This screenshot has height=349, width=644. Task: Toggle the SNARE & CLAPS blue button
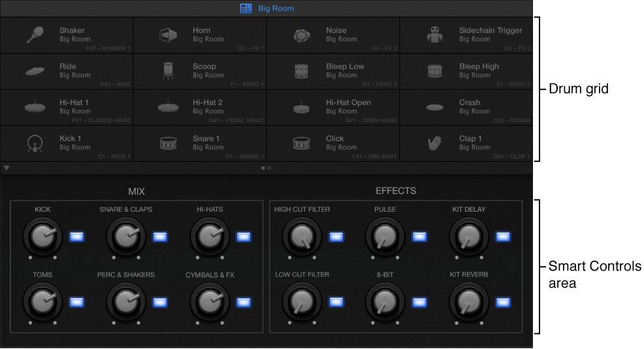[160, 237]
